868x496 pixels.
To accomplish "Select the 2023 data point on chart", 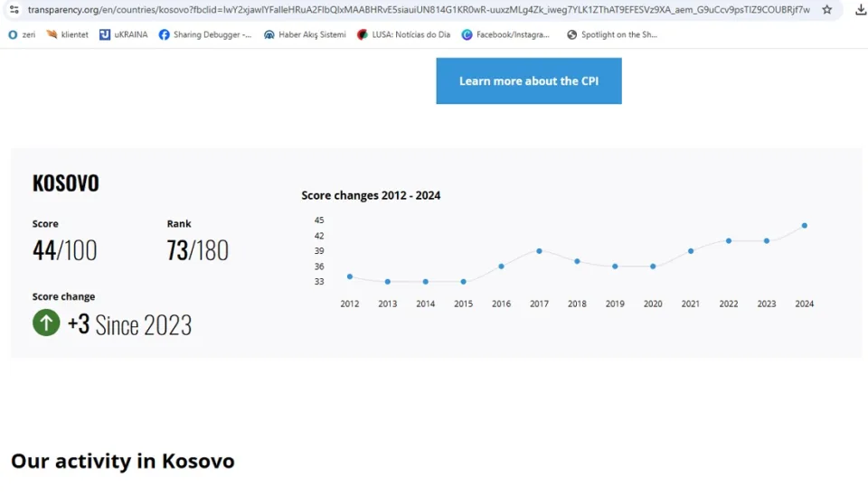I will 767,241.
